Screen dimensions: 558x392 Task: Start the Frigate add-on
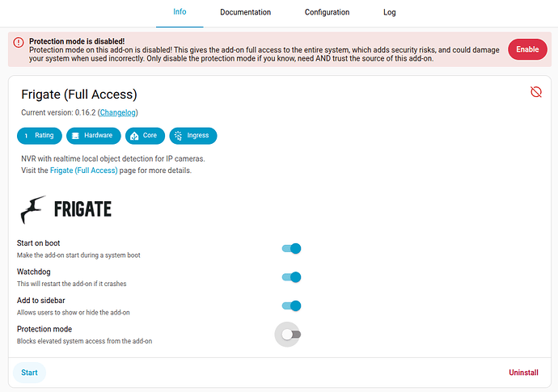[x=29, y=373]
